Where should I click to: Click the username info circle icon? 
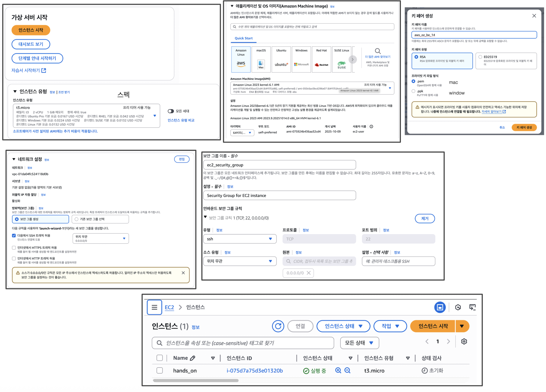[371, 126]
